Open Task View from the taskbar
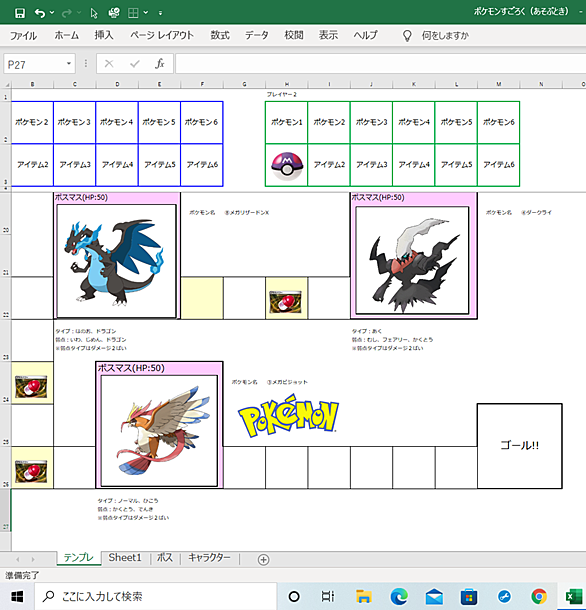586x610 pixels. point(328,596)
